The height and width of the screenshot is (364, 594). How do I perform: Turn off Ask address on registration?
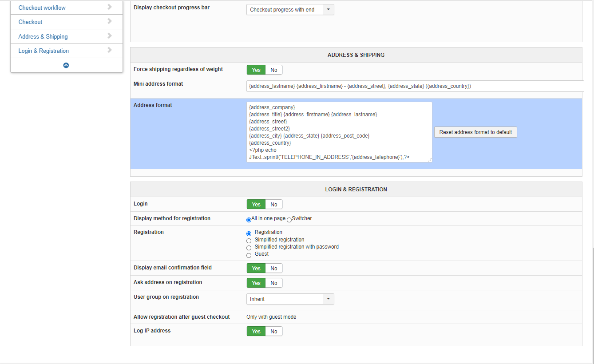(x=273, y=283)
